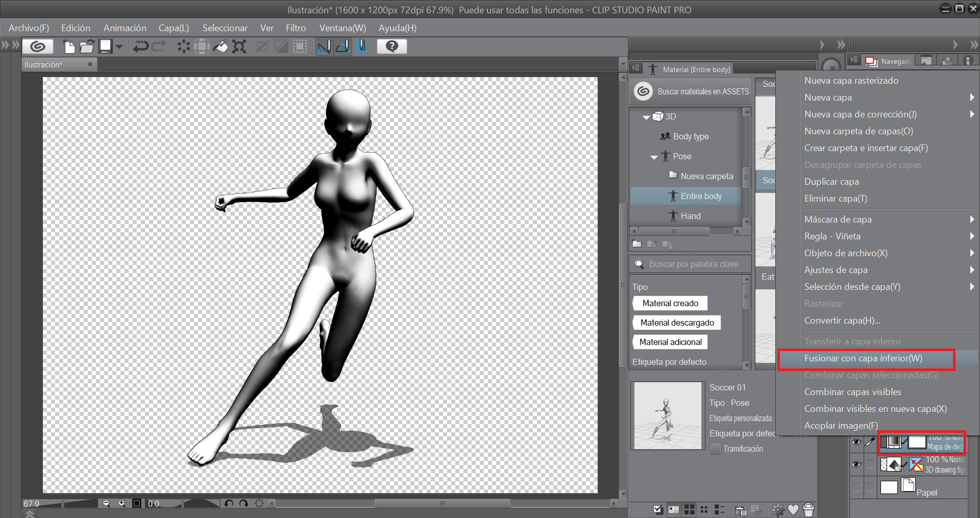The height and width of the screenshot is (518, 980).
Task: Rotate canvas left with counter-clockwise icon
Action: (x=229, y=503)
